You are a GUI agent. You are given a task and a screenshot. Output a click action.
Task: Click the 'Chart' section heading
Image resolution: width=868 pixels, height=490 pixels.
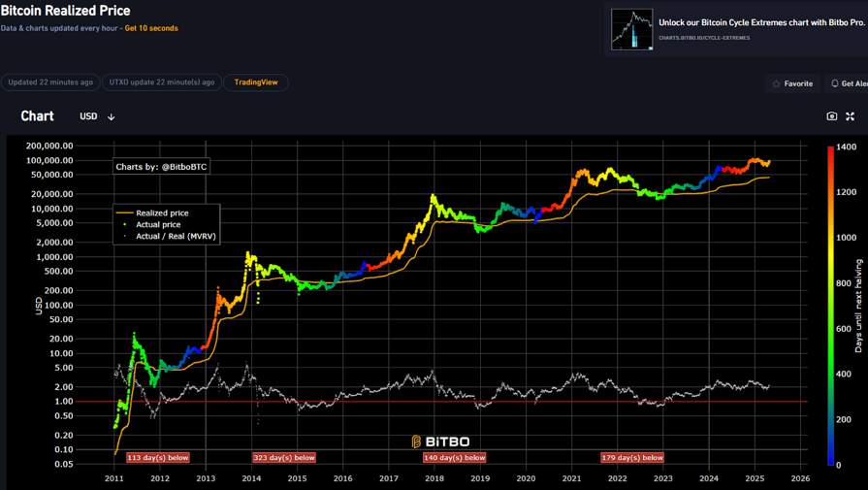(37, 116)
